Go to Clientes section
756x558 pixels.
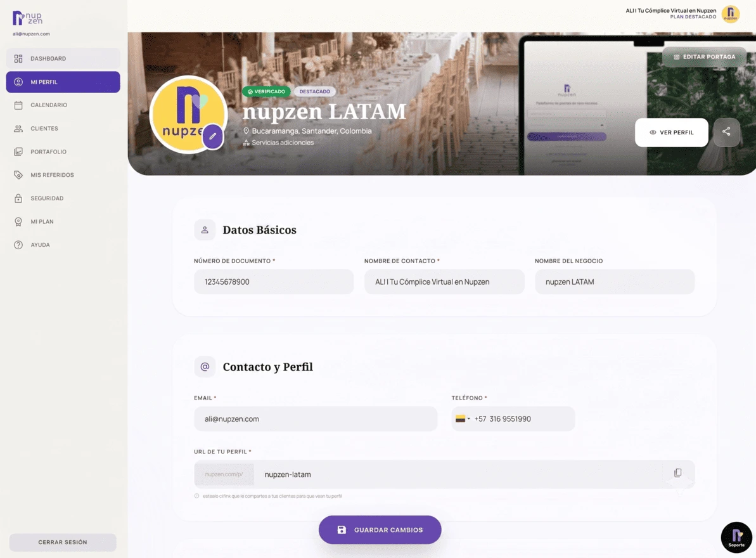click(63, 128)
